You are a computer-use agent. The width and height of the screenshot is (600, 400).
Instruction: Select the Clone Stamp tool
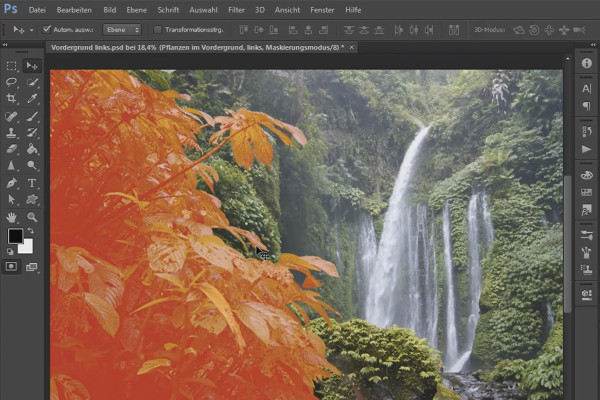pos(11,132)
